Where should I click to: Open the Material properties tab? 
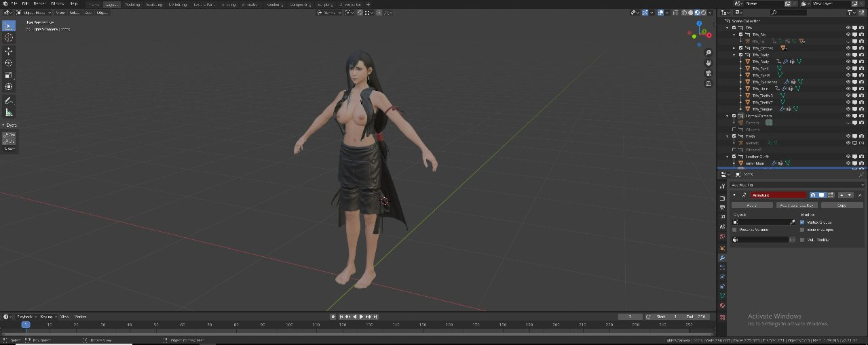722,305
